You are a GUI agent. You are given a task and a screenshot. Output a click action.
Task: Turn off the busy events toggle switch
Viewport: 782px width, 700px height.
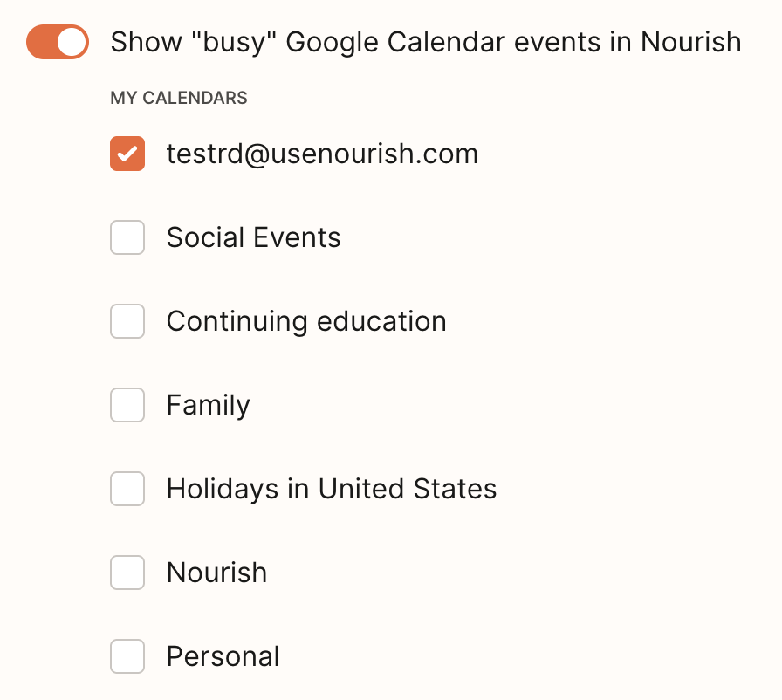point(58,42)
